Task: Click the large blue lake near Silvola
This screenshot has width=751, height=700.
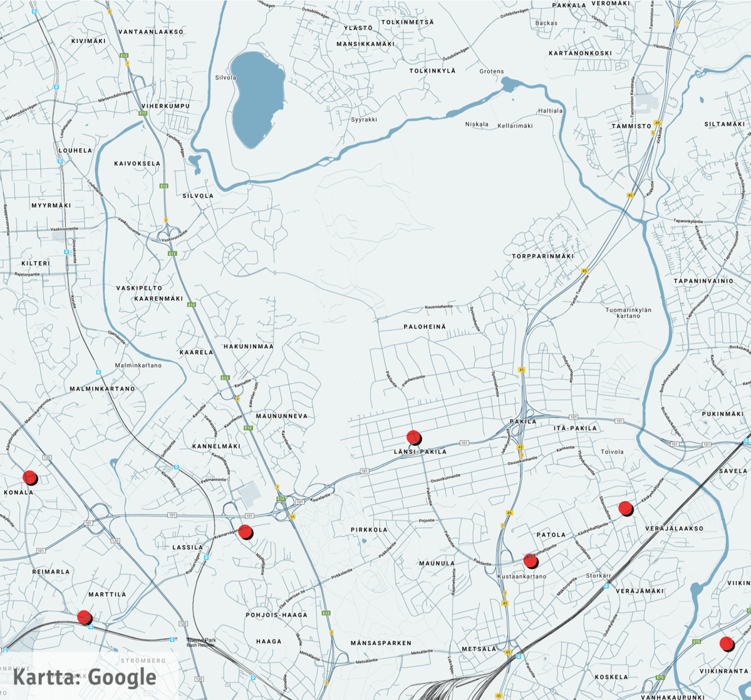Action: (257, 99)
